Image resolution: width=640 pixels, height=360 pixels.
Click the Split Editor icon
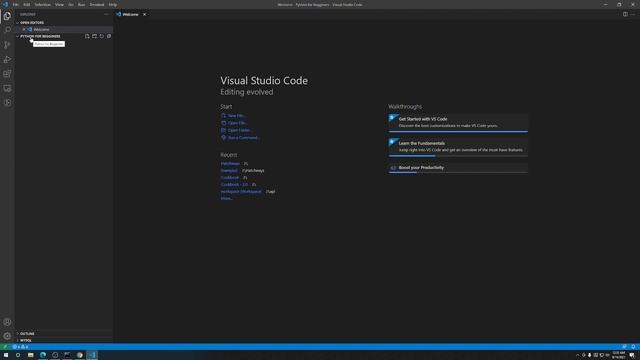tap(625, 14)
